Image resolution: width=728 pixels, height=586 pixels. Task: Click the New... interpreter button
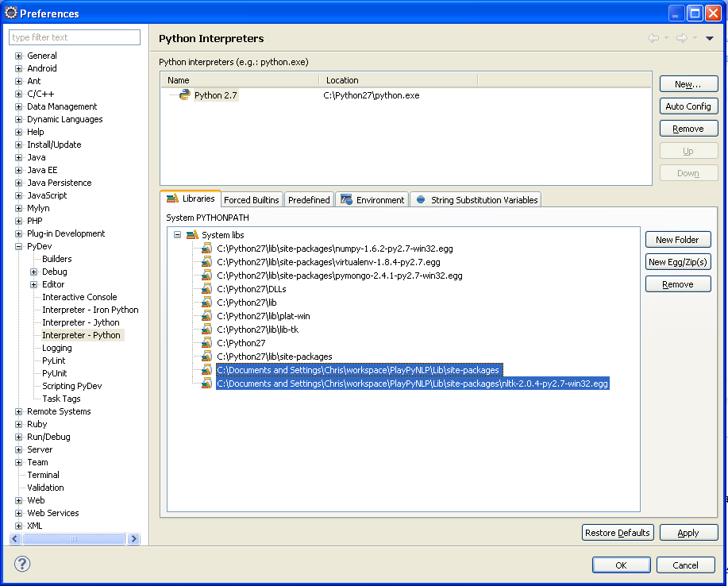(688, 84)
